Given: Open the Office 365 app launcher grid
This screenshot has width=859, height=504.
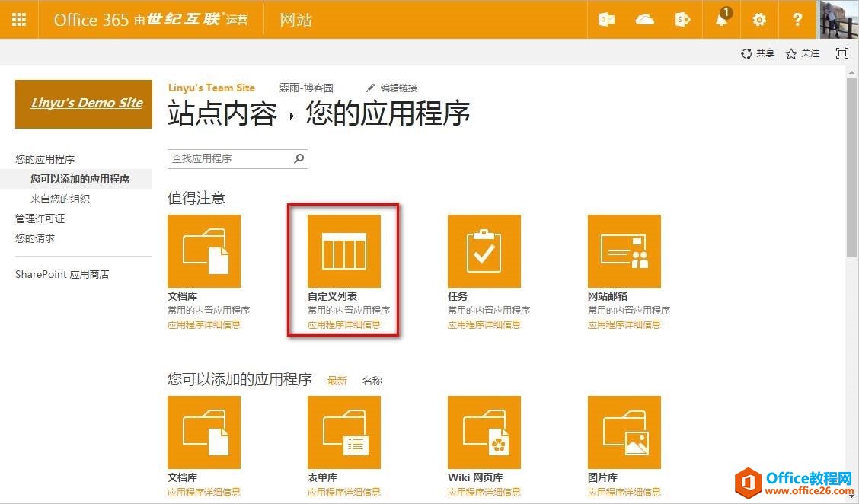Looking at the screenshot, I should click(19, 20).
